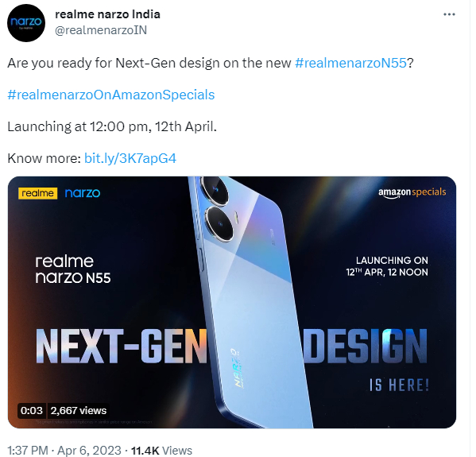Open the narzo profile avatar

26,23
